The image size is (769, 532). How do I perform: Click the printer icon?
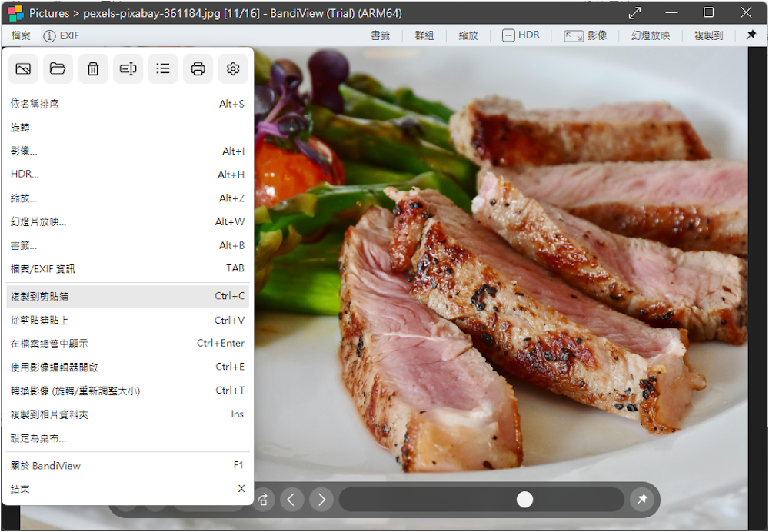pos(198,69)
